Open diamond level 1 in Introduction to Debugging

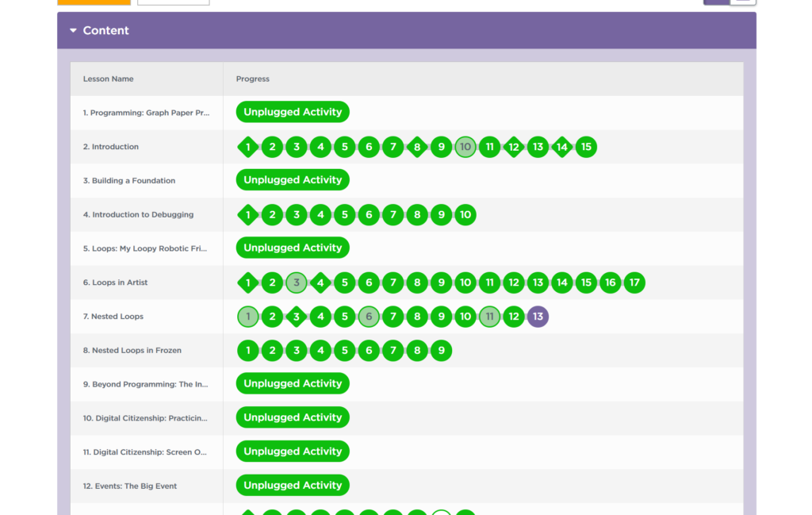[x=248, y=215]
